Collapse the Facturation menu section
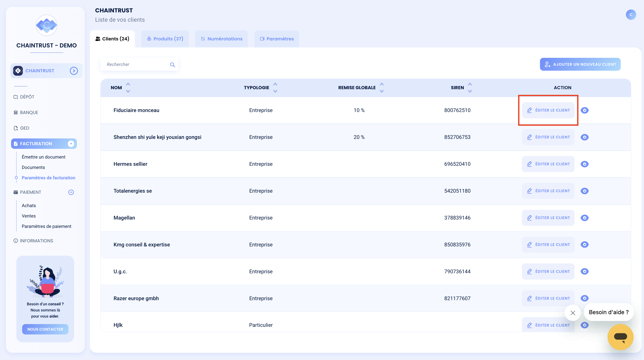 click(x=71, y=144)
